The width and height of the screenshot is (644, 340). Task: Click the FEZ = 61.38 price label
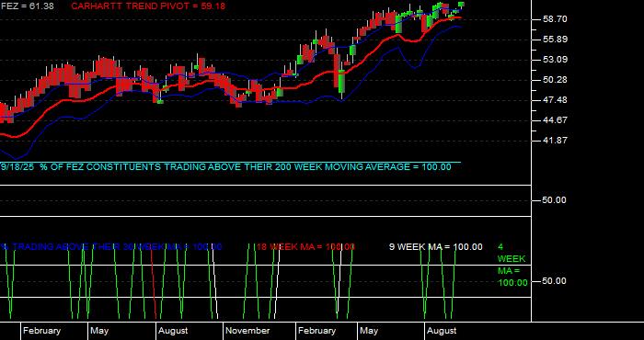[x=27, y=6]
